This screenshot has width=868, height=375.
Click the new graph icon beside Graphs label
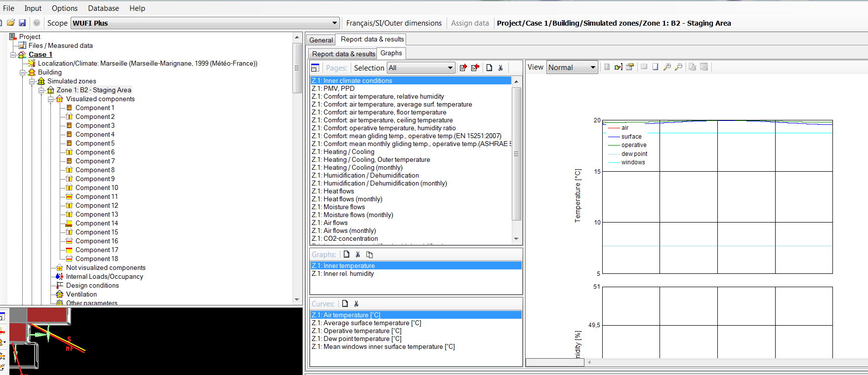click(346, 255)
